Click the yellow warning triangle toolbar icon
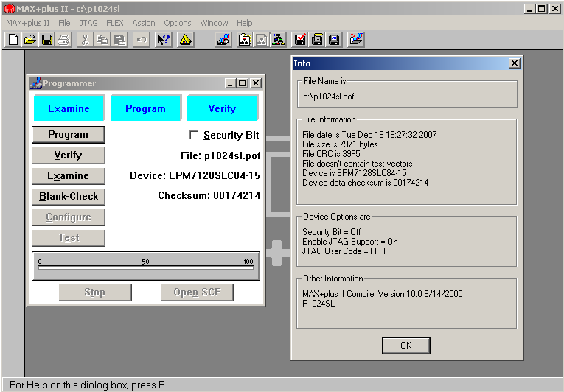This screenshot has width=564, height=392. pos(185,40)
